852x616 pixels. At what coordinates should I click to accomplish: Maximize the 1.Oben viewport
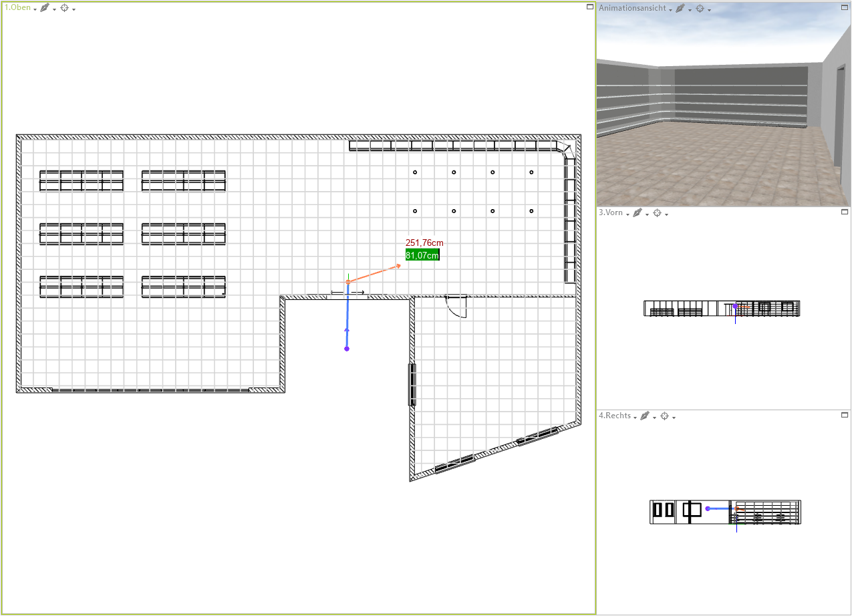tap(589, 7)
